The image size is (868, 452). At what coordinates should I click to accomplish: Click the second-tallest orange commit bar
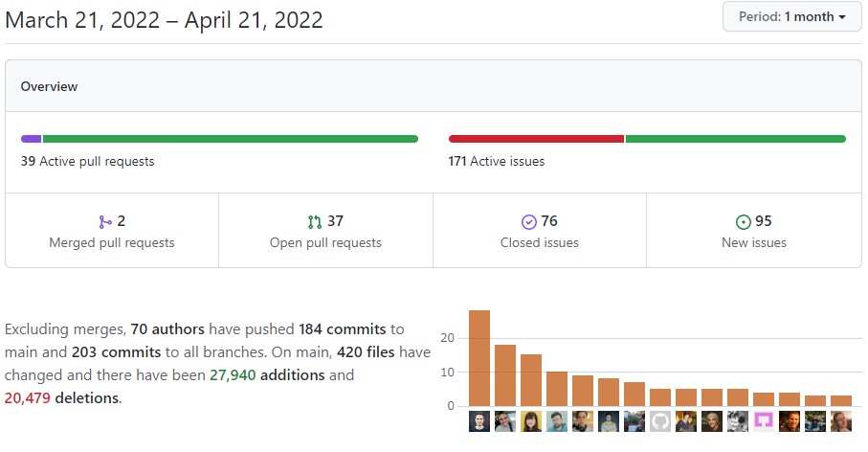[505, 375]
